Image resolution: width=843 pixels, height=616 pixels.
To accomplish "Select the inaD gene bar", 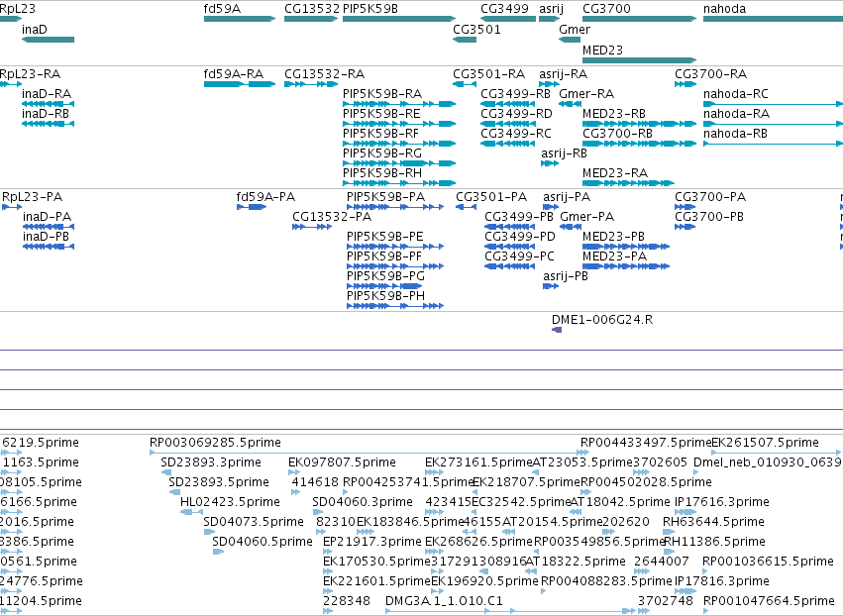I will click(x=48, y=40).
